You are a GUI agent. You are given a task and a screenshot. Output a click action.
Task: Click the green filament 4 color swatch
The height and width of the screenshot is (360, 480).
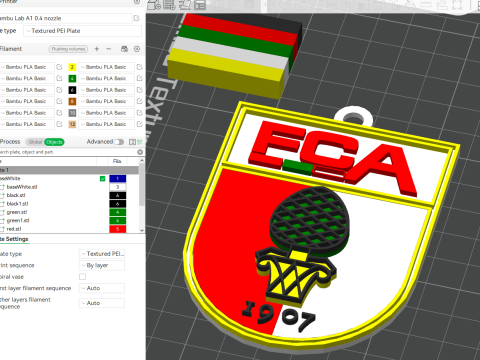tap(72, 78)
